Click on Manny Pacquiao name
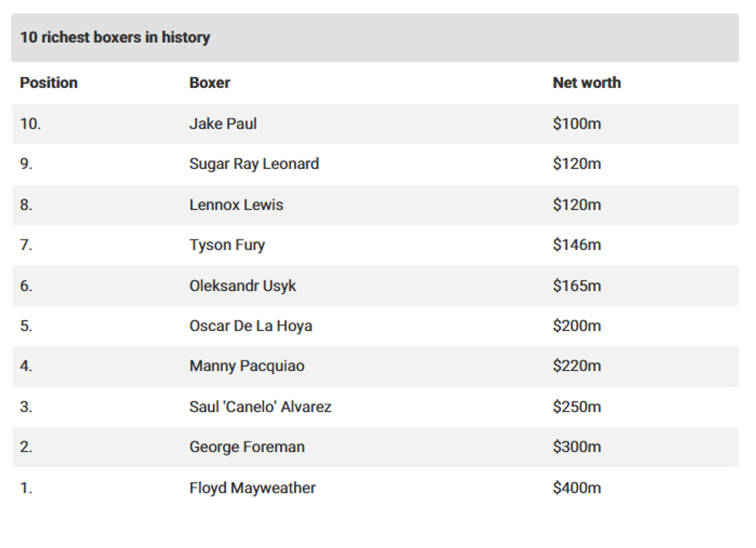756x548 pixels. (247, 366)
